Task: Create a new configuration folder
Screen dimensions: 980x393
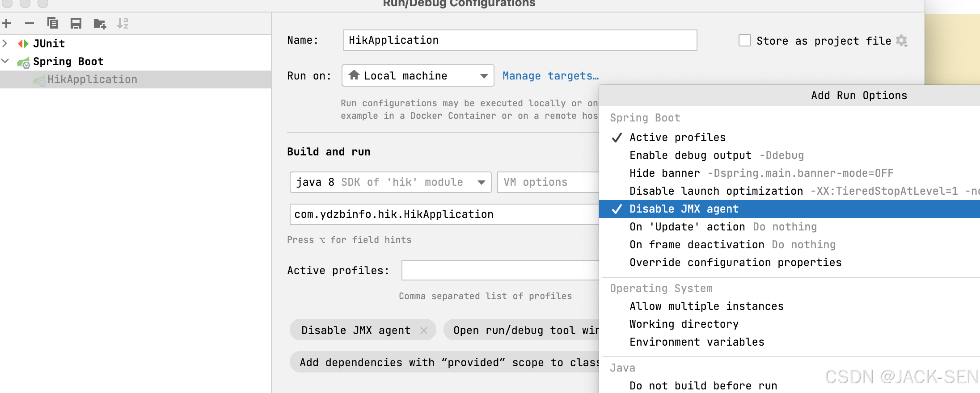Action: (100, 23)
